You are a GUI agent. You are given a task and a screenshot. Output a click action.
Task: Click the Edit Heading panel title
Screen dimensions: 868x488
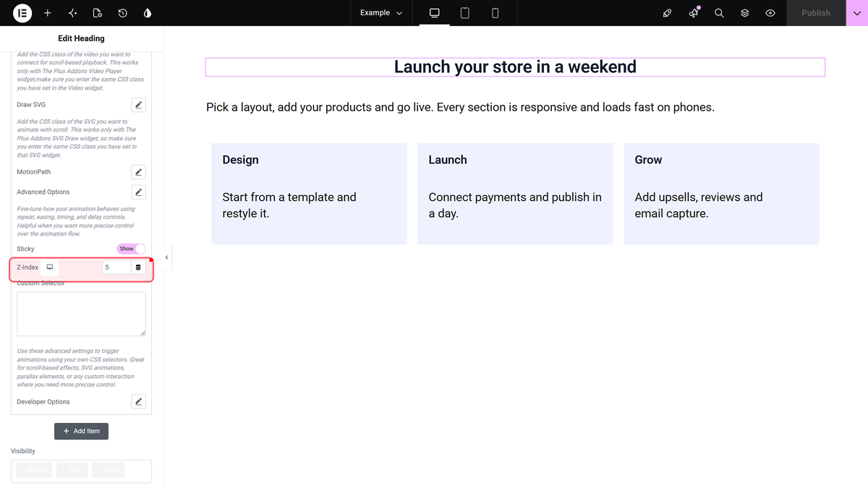click(x=81, y=38)
